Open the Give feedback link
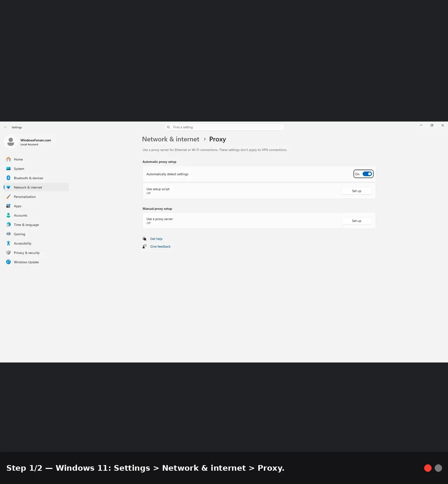This screenshot has height=484, width=448. pyautogui.click(x=160, y=247)
